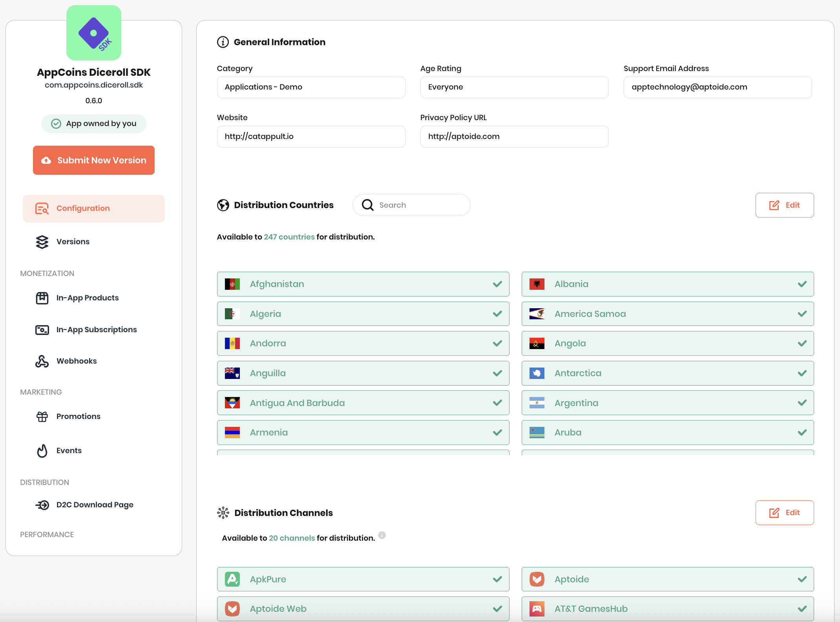
Task: Click the Aptoide channel logo
Action: [x=537, y=579]
